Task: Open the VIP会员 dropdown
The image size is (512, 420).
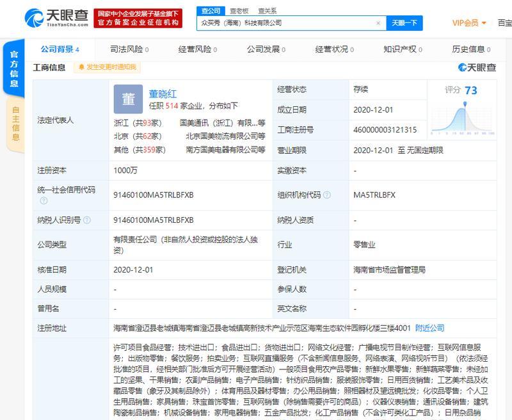Action: coord(469,23)
